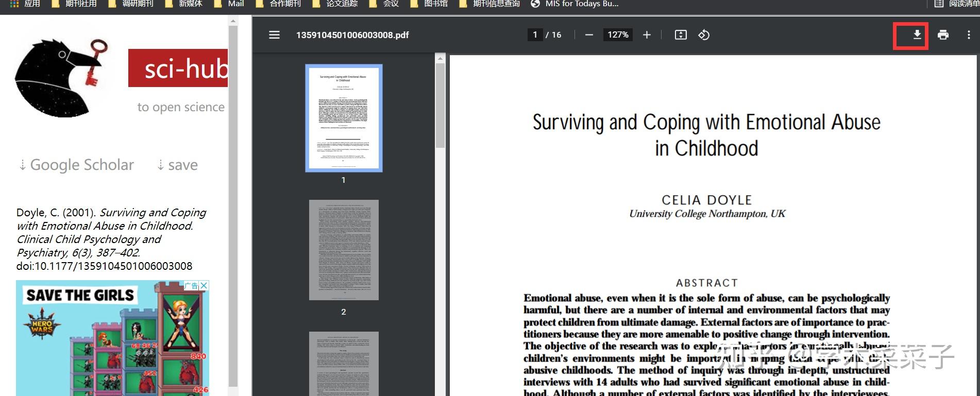980x396 pixels.
Task: Click the thumbnail panel scrollbar
Action: tap(440, 106)
